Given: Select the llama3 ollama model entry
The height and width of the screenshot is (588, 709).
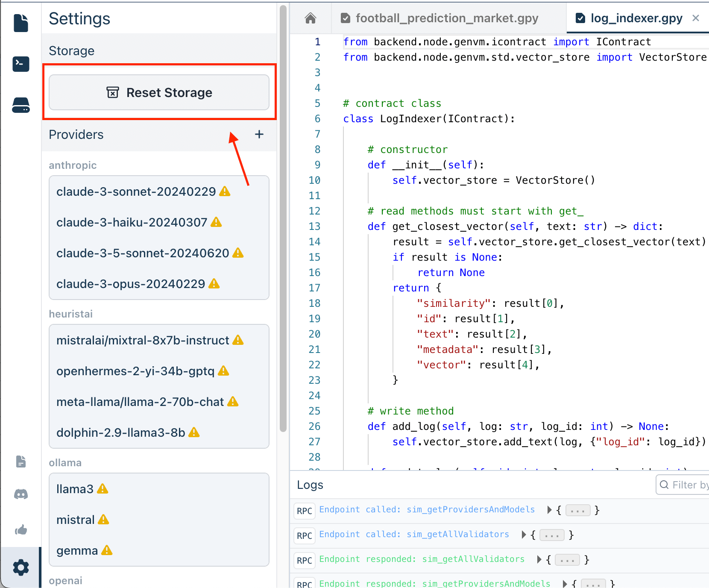Looking at the screenshot, I should pyautogui.click(x=75, y=489).
